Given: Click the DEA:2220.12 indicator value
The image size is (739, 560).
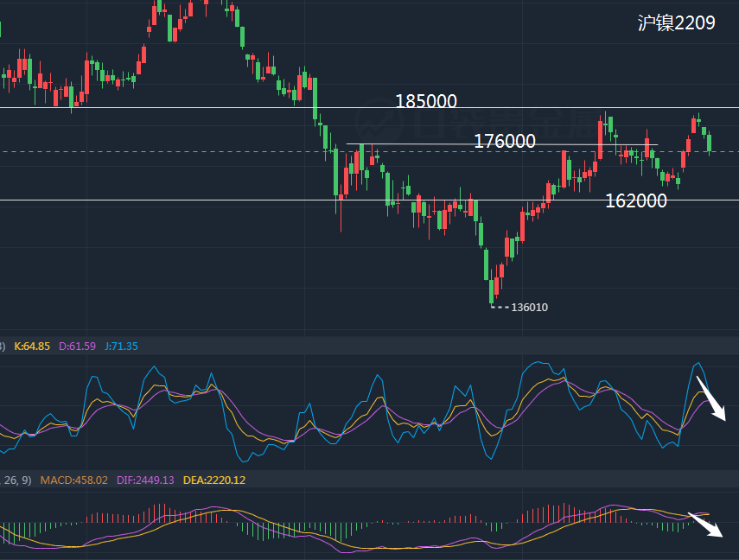Looking at the screenshot, I should point(214,480).
